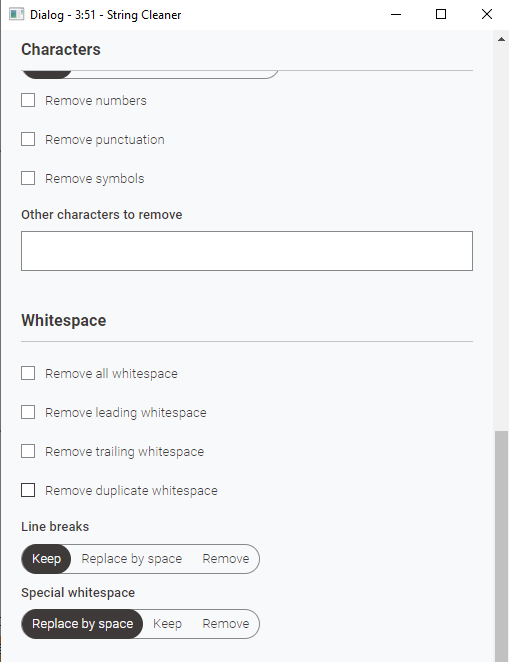The height and width of the screenshot is (662, 509).
Task: Close the String Cleaner dialog
Action: pyautogui.click(x=487, y=14)
